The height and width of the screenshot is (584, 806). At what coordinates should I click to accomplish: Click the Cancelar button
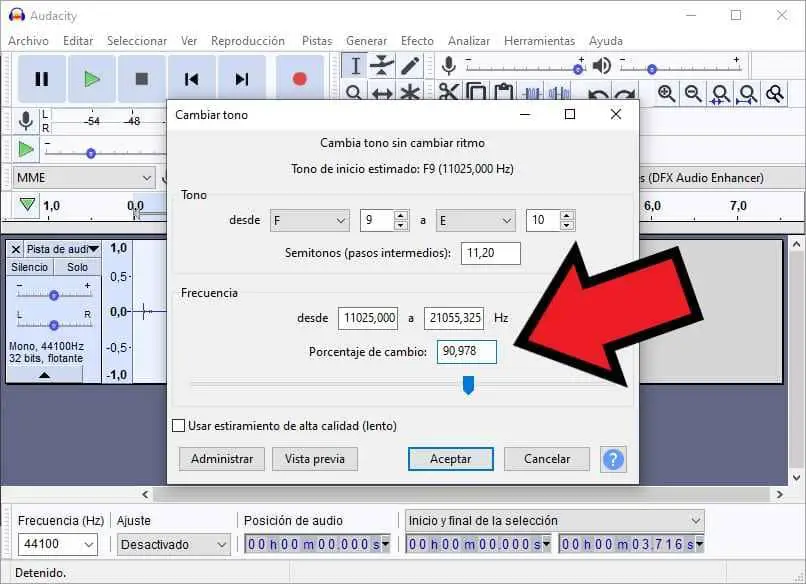[547, 459]
